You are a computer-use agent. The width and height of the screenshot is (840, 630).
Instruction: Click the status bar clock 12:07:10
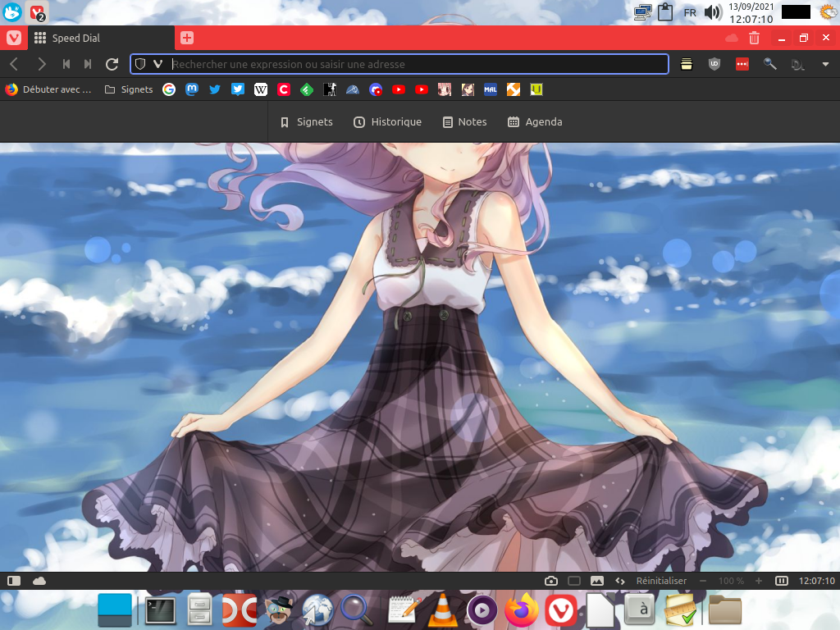pyautogui.click(x=816, y=581)
